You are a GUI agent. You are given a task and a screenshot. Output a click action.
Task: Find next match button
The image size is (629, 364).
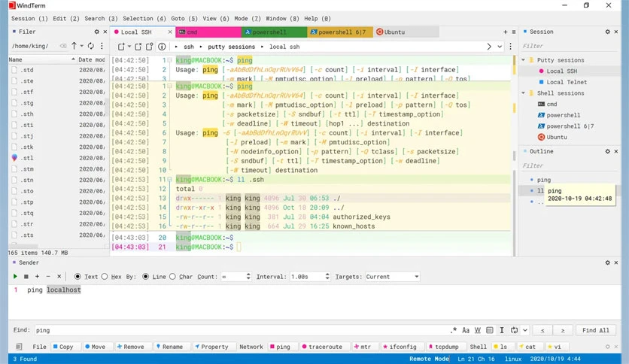coord(563,330)
